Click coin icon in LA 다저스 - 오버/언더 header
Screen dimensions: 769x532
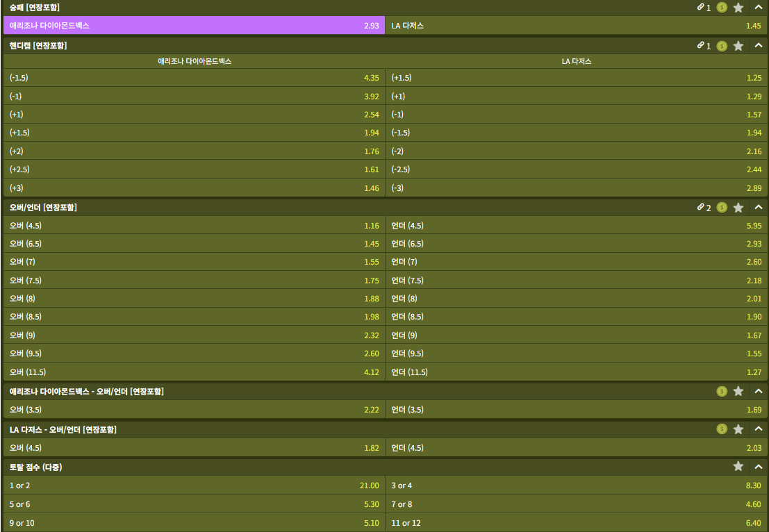click(x=722, y=429)
